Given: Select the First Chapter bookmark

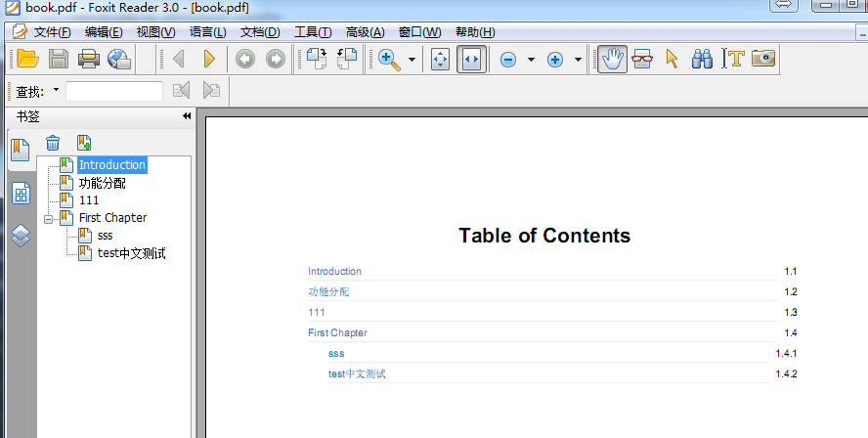Looking at the screenshot, I should pos(113,218).
